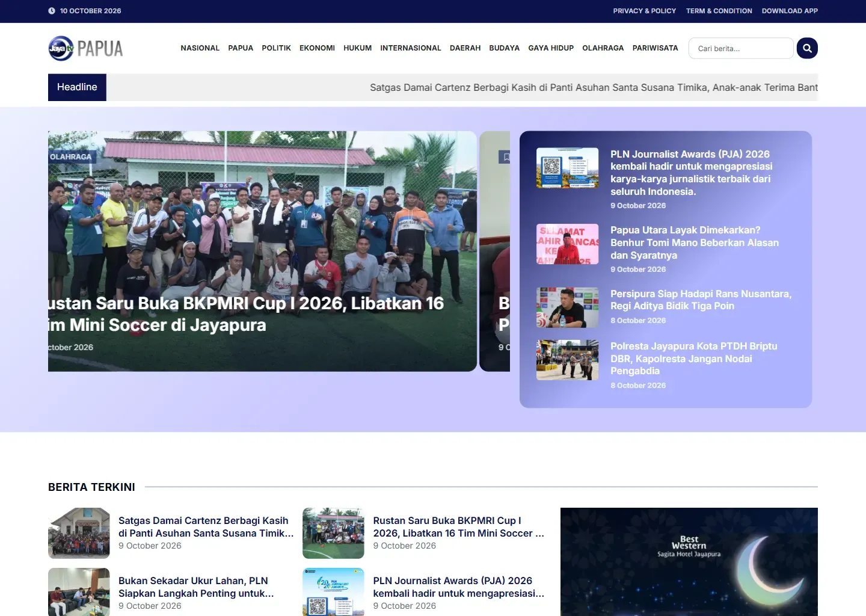This screenshot has height=616, width=866.
Task: Go to the EKONOMI section
Action: point(317,48)
